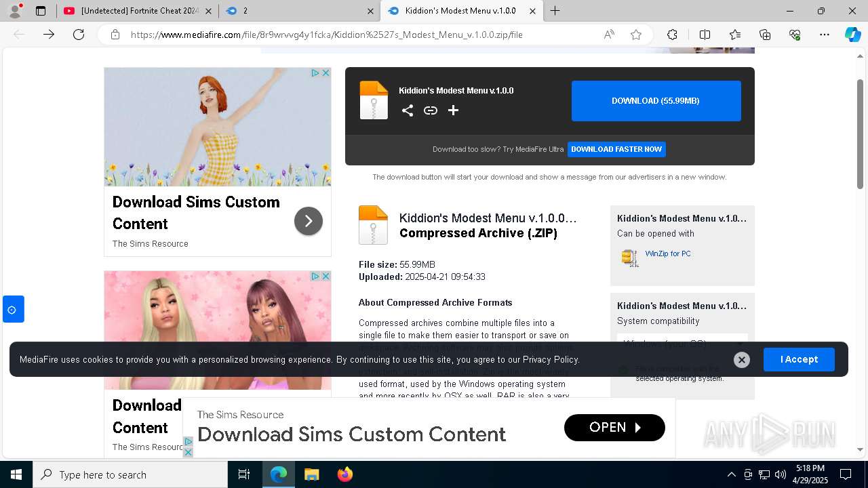868x488 pixels.
Task: Open the volume control icon
Action: [781, 474]
